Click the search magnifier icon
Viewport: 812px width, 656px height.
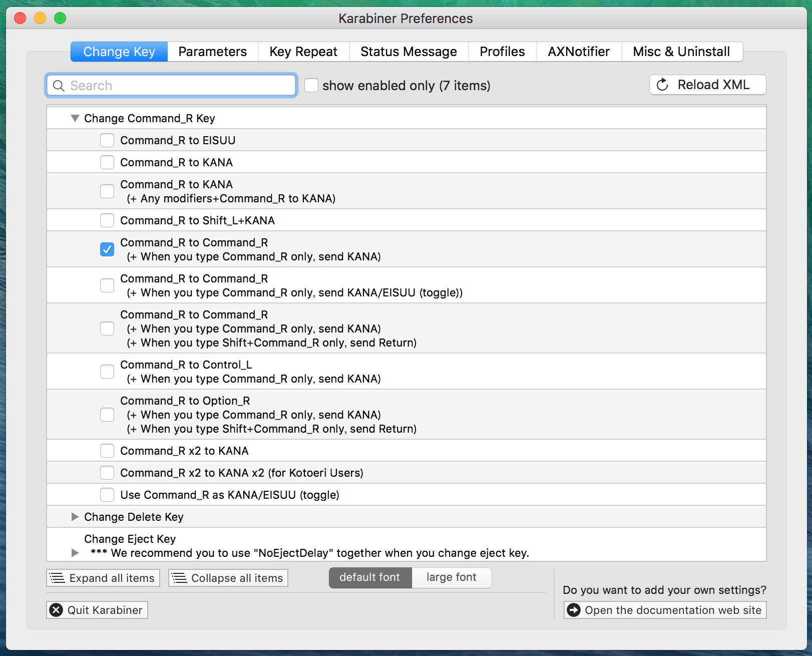59,86
